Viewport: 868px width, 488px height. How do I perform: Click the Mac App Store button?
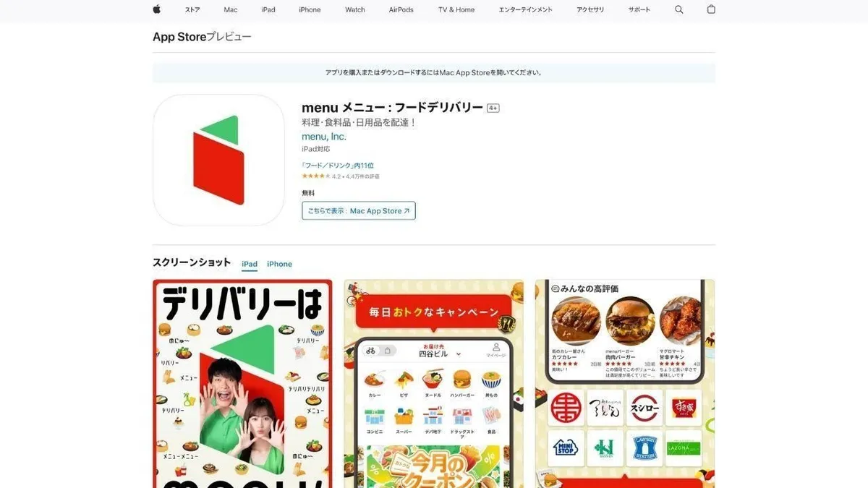(359, 211)
